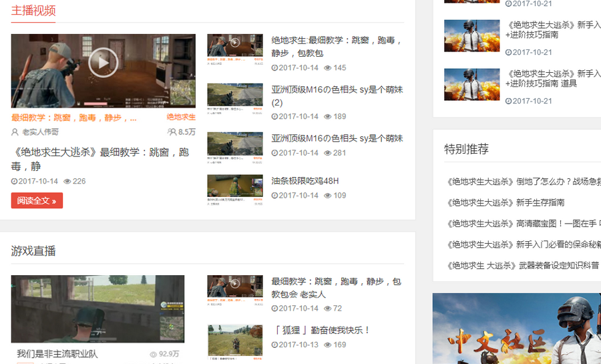This screenshot has width=601, height=364.
Task: Open 新手入门必看的保命秘籍 link
Action: 523,244
